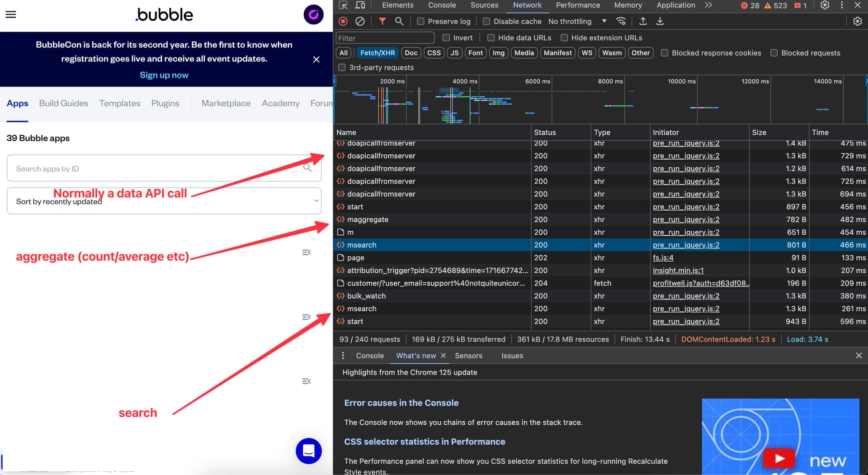The image size is (868, 475).
Task: Filter requests by Doc type
Action: click(411, 53)
